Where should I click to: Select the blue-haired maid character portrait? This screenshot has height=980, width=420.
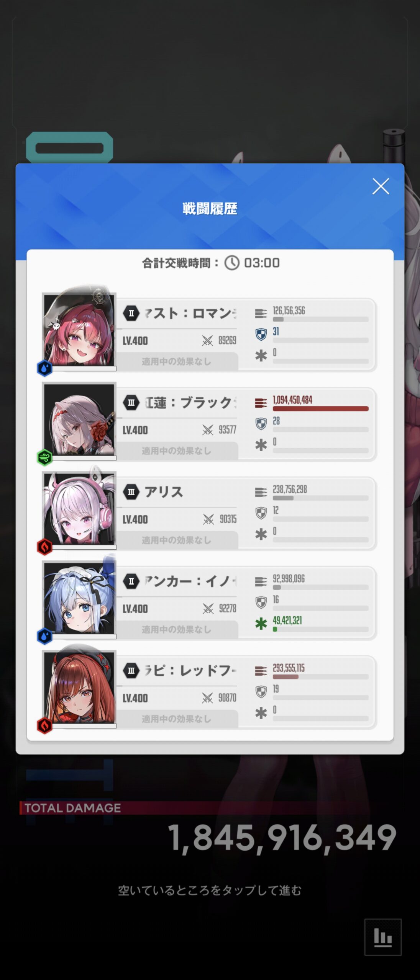[x=79, y=598]
